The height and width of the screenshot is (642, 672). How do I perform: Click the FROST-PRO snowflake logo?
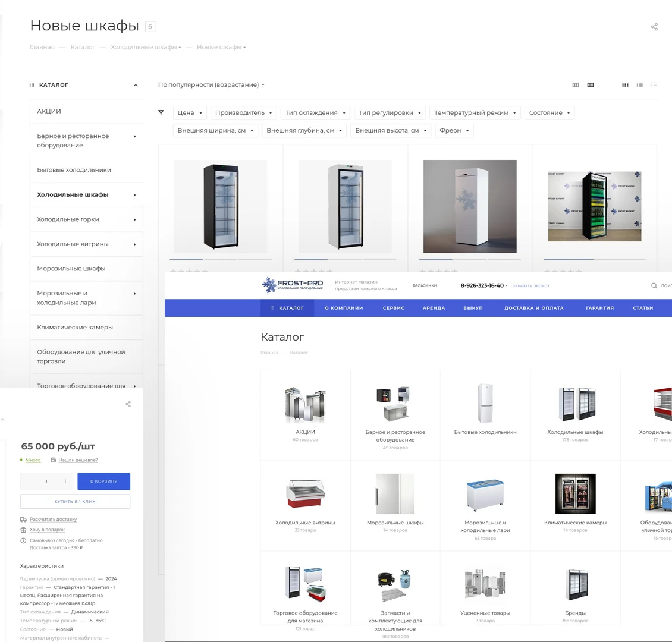pyautogui.click(x=292, y=285)
